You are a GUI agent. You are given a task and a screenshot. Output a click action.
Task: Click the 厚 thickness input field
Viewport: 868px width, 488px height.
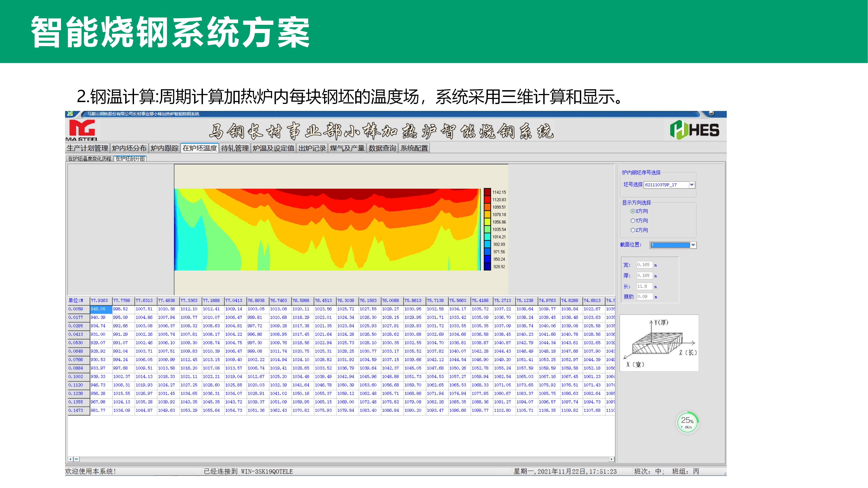[644, 275]
